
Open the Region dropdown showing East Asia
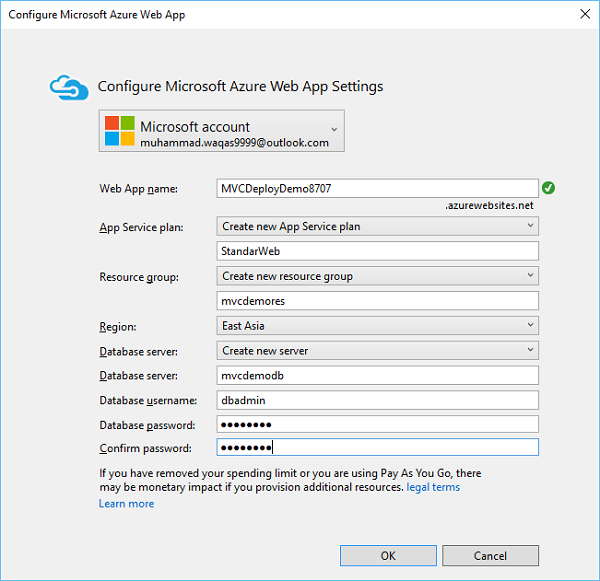(377, 326)
